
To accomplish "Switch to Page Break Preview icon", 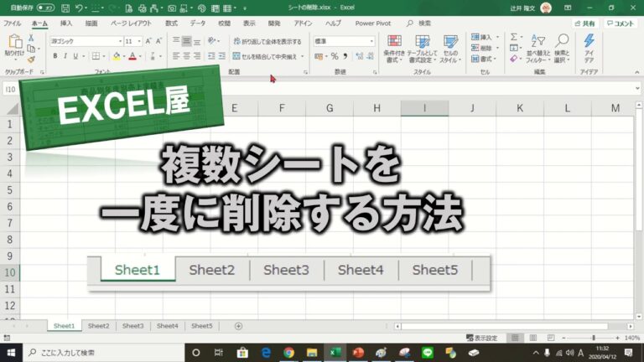I will [551, 338].
